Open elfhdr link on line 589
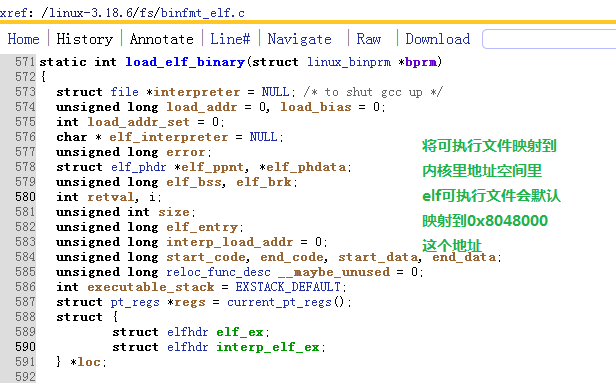Viewport: 616px width, 383px height. point(187,332)
